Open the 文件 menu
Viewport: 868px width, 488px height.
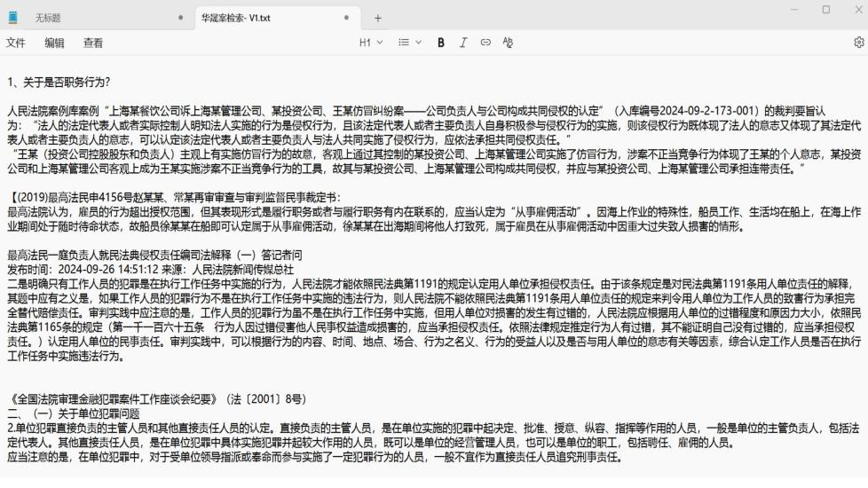pyautogui.click(x=16, y=42)
